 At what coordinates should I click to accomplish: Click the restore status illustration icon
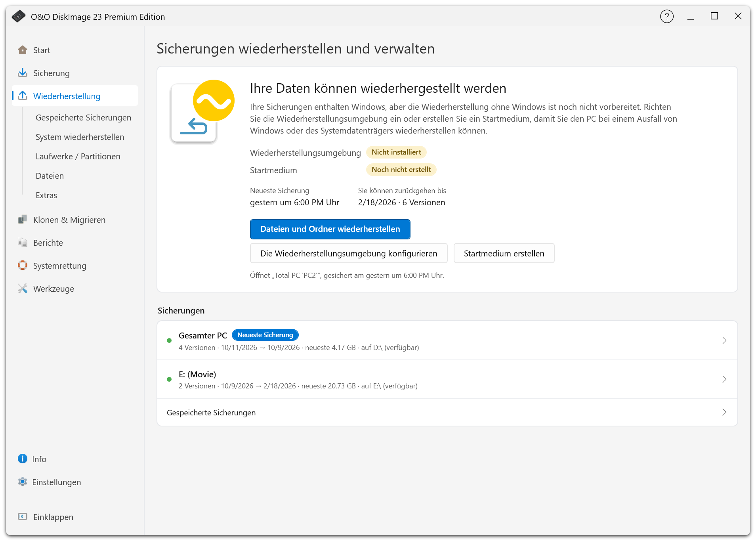(x=202, y=111)
